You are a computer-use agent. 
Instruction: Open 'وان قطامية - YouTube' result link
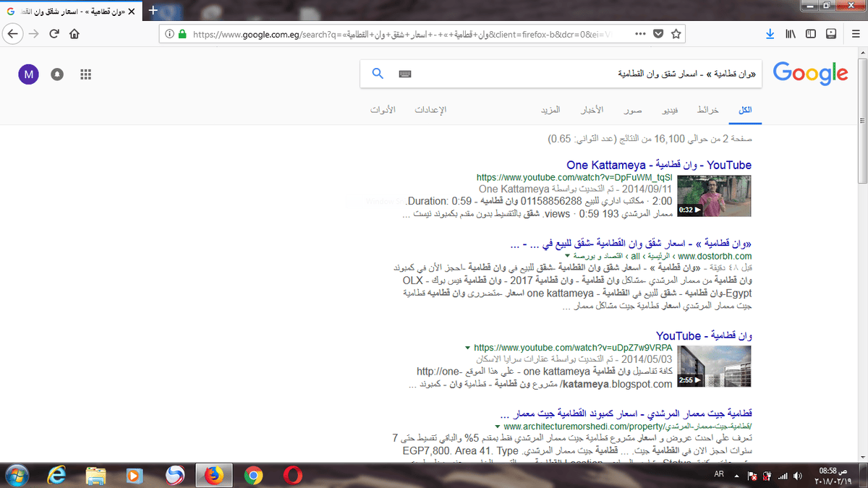point(704,336)
